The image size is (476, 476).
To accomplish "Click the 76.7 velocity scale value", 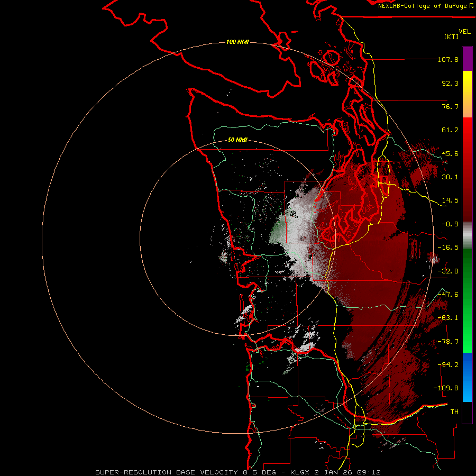I will point(450,106).
